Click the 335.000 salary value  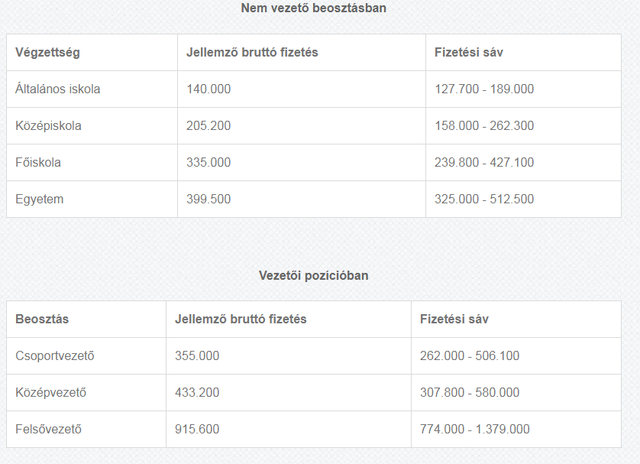click(x=209, y=162)
